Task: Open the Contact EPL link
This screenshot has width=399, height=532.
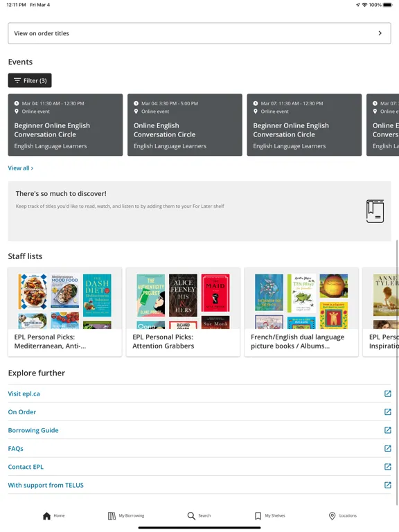Action: [26, 467]
